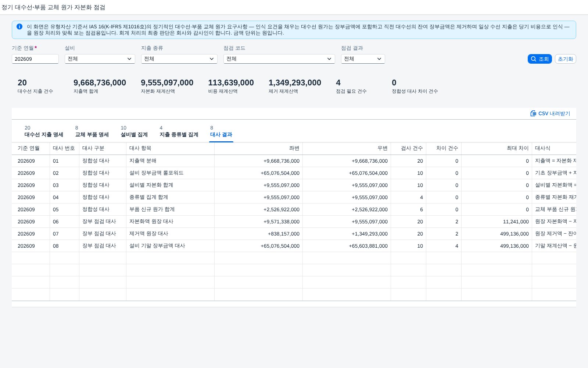The width and height of the screenshot is (588, 368).
Task: Select the 대사 결과 tab
Action: pyautogui.click(x=221, y=131)
